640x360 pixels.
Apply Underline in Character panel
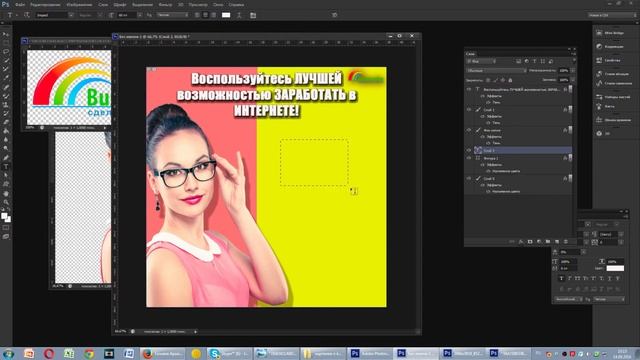pyautogui.click(x=610, y=278)
